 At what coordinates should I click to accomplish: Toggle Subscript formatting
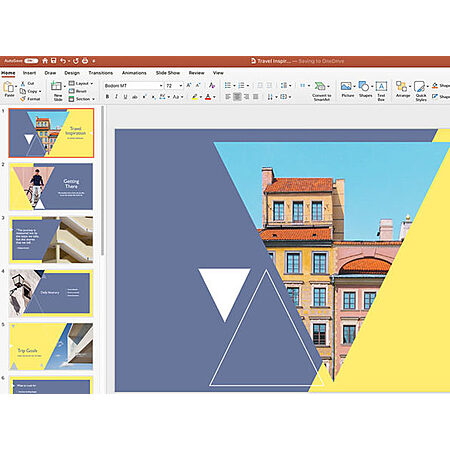[x=153, y=97]
